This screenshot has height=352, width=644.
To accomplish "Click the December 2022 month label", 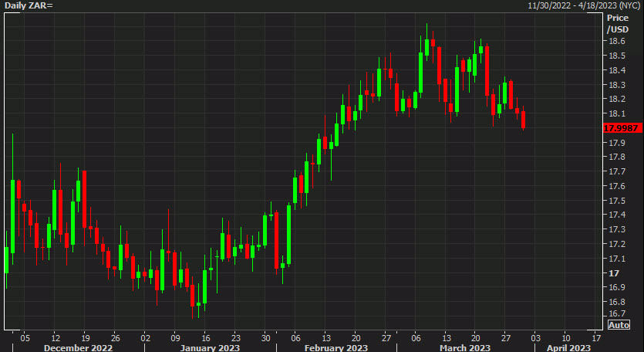I will pos(78,348).
